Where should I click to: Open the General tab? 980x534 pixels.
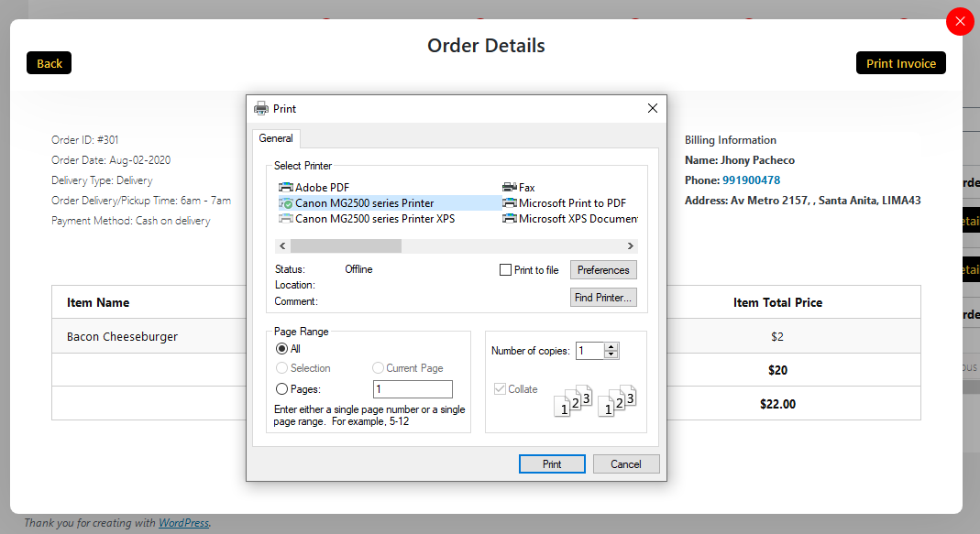pyautogui.click(x=276, y=138)
